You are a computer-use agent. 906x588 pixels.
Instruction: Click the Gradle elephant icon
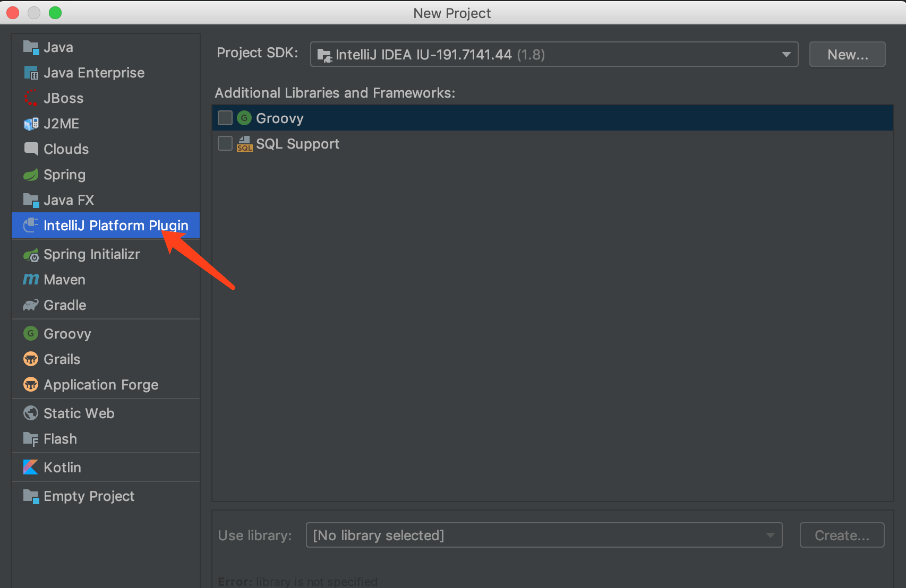click(31, 305)
